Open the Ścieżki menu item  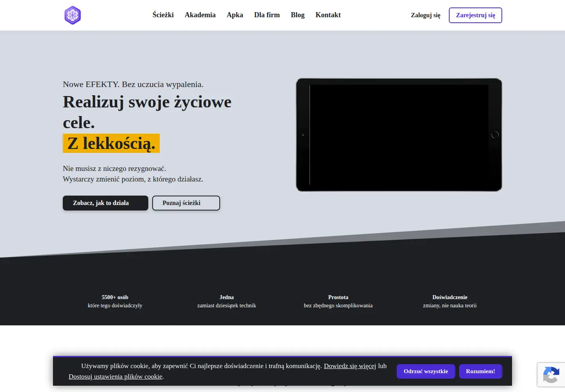pos(163,15)
